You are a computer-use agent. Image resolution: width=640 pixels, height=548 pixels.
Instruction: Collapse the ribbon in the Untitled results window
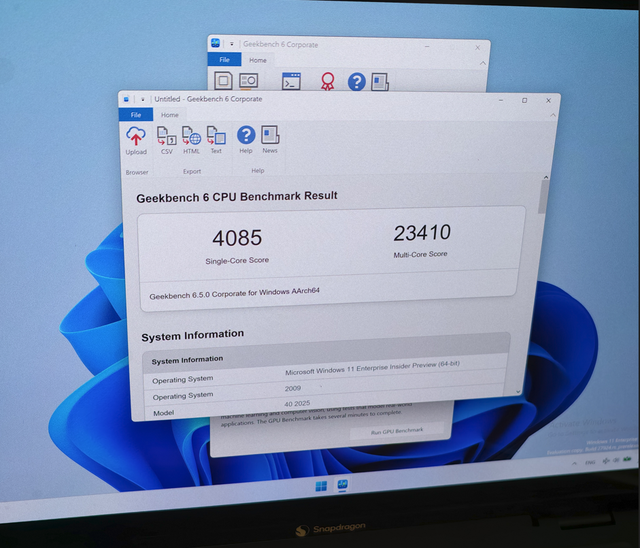[x=553, y=115]
